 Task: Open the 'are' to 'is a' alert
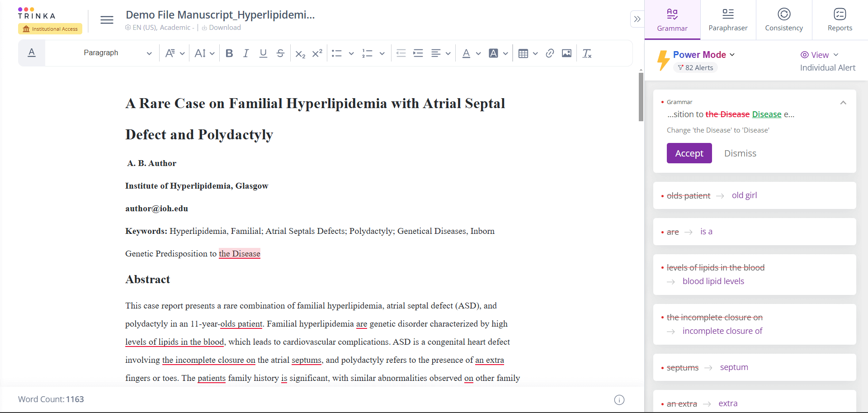[755, 232]
